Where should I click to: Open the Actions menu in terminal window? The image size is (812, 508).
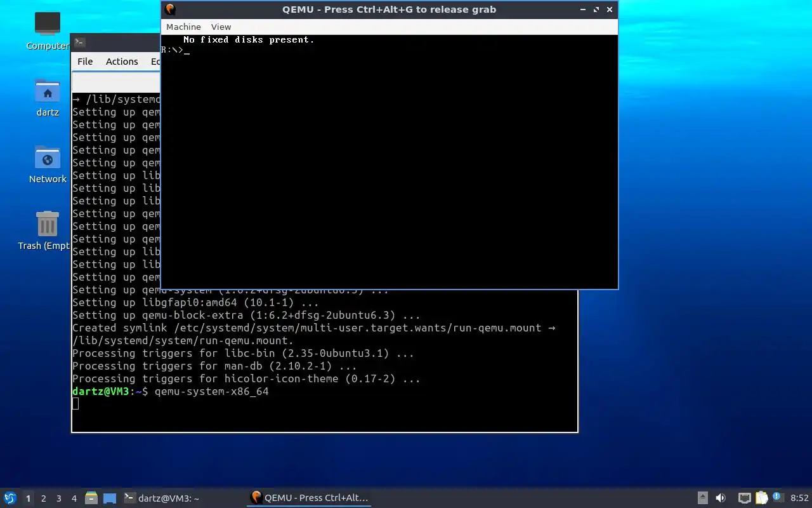pos(122,62)
